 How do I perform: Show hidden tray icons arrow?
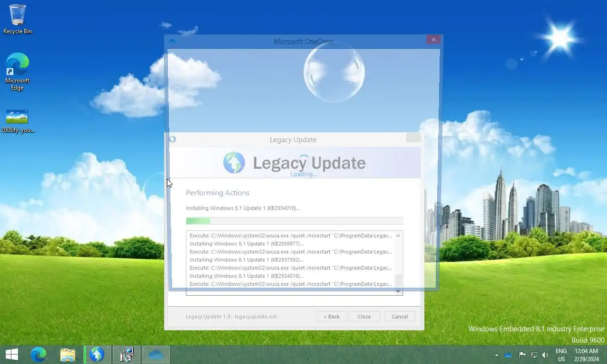coord(497,355)
